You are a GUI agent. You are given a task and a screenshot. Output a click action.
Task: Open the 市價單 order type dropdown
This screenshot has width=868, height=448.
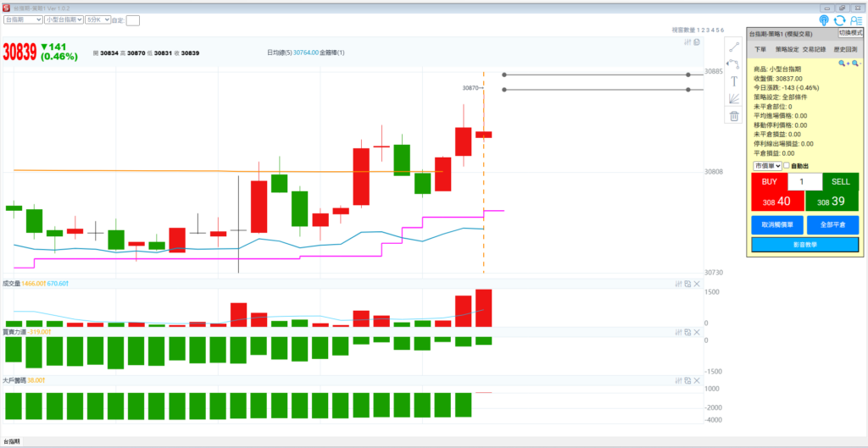tap(767, 166)
